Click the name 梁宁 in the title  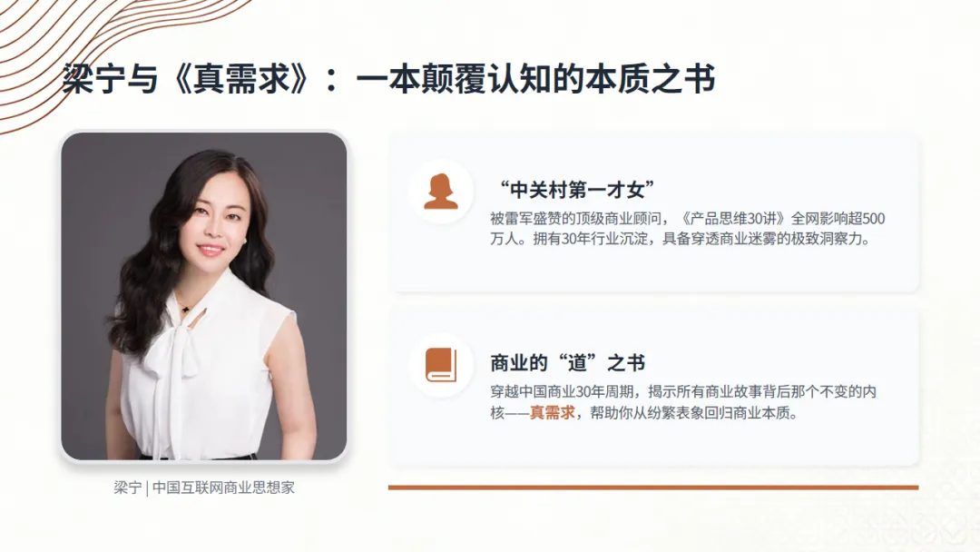[x=93, y=79]
